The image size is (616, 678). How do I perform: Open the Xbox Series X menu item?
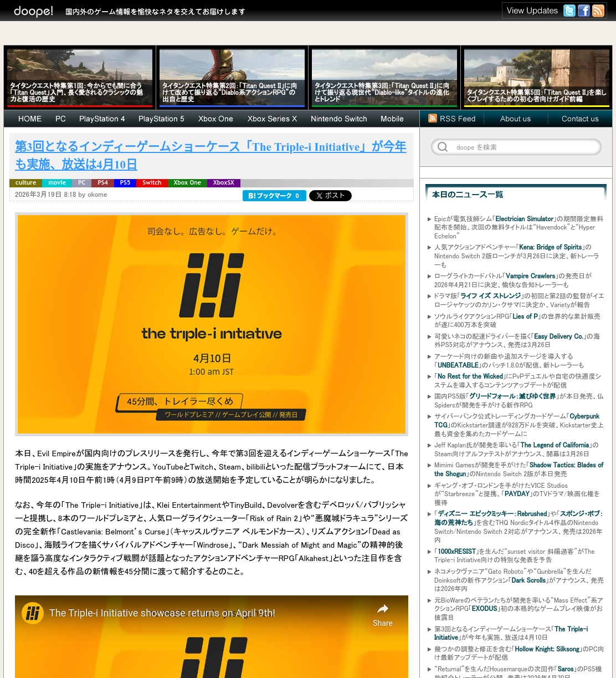272,119
